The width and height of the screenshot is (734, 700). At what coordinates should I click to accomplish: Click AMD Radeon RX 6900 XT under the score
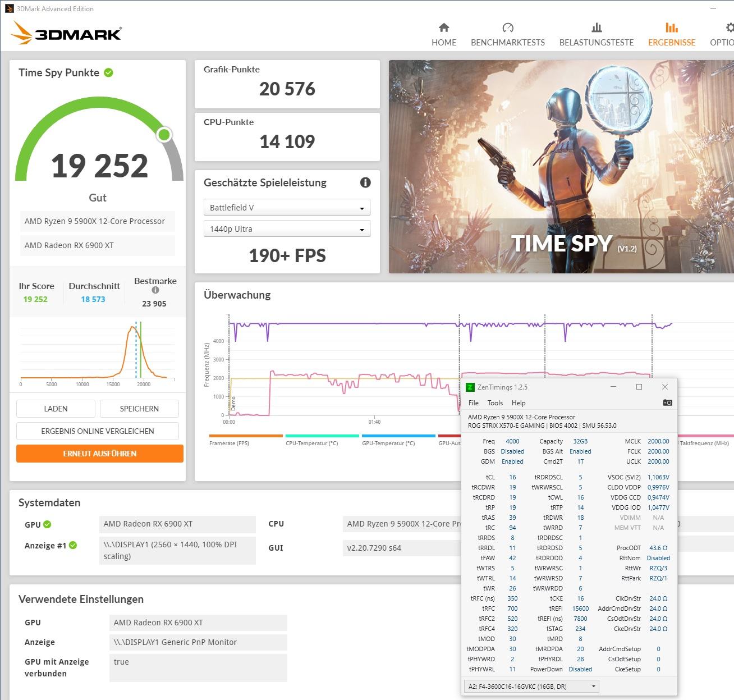point(97,245)
